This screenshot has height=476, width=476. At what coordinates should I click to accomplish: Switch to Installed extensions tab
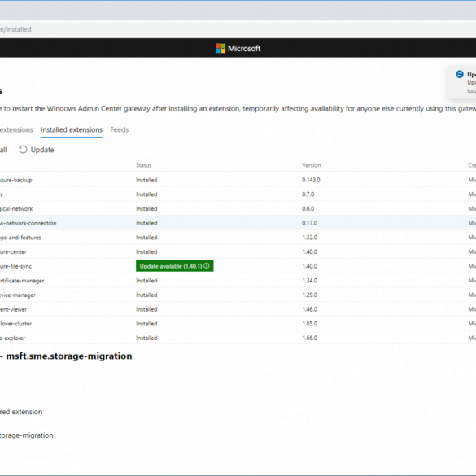click(72, 130)
